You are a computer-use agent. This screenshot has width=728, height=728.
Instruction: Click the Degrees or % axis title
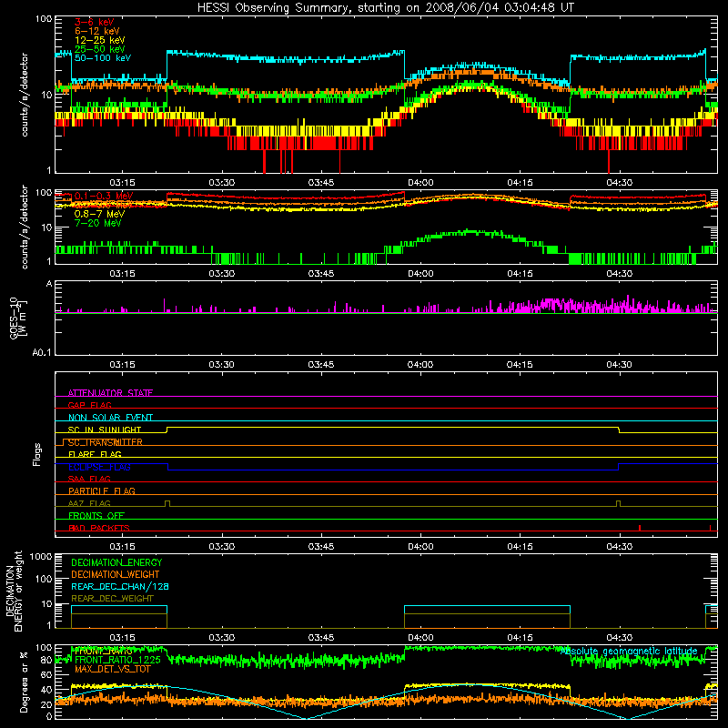24,682
